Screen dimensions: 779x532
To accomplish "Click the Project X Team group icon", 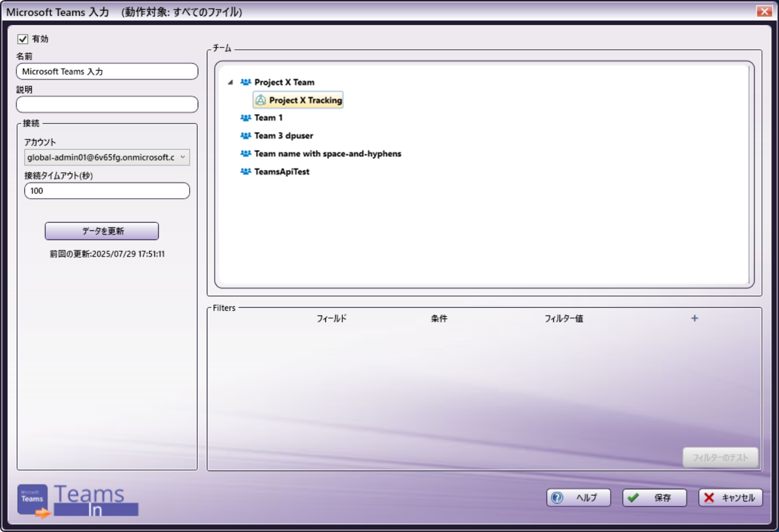I will [246, 82].
